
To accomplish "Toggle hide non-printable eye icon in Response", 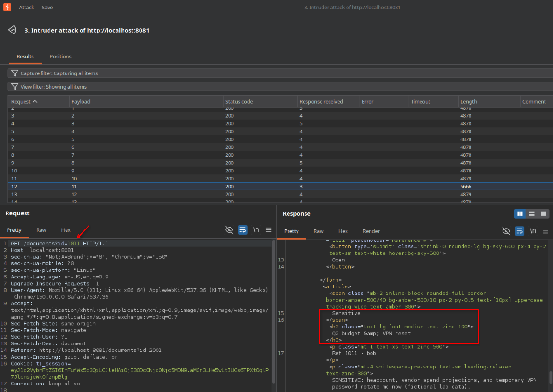I will coord(506,231).
